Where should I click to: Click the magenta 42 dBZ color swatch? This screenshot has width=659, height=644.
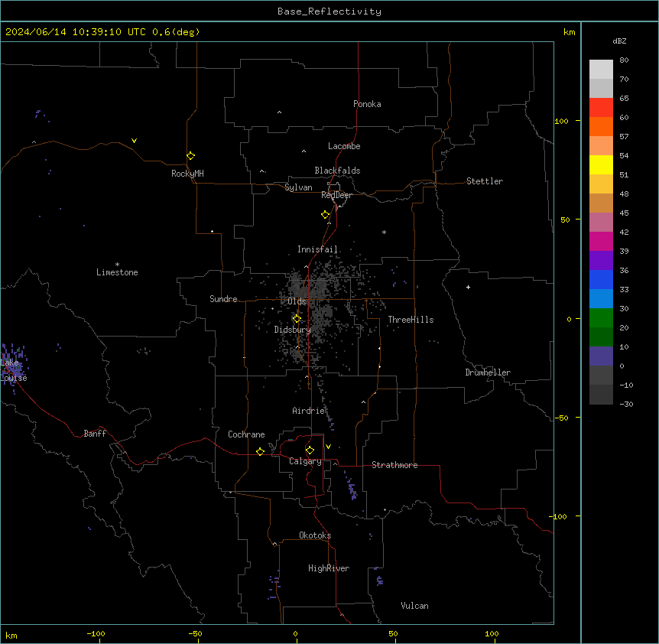click(x=601, y=241)
